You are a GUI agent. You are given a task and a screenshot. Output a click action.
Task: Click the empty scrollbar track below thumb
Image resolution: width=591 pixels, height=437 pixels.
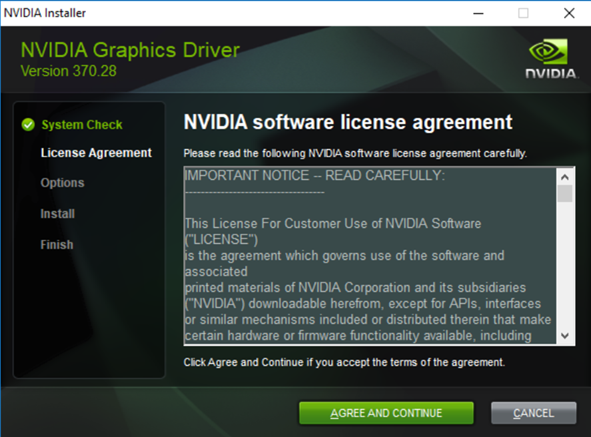click(x=565, y=265)
